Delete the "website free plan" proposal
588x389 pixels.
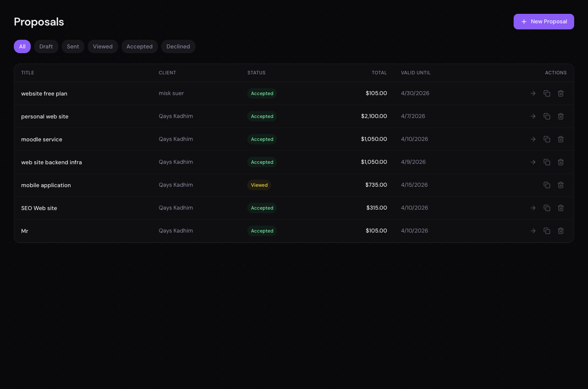point(561,93)
